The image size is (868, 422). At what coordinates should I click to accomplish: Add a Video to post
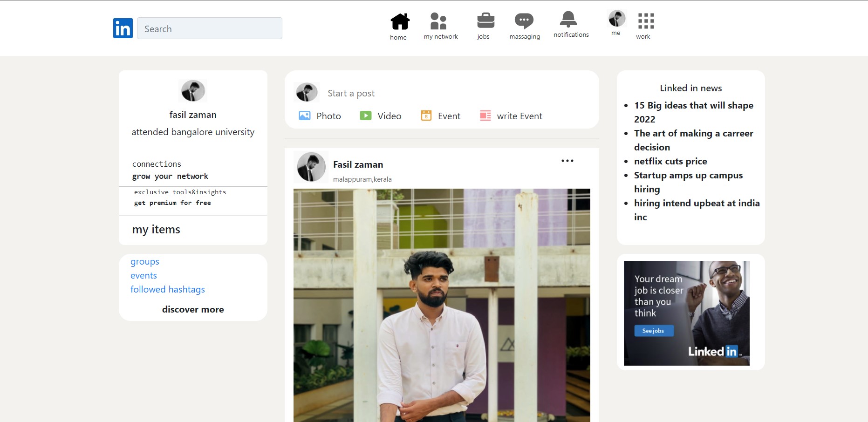point(380,116)
